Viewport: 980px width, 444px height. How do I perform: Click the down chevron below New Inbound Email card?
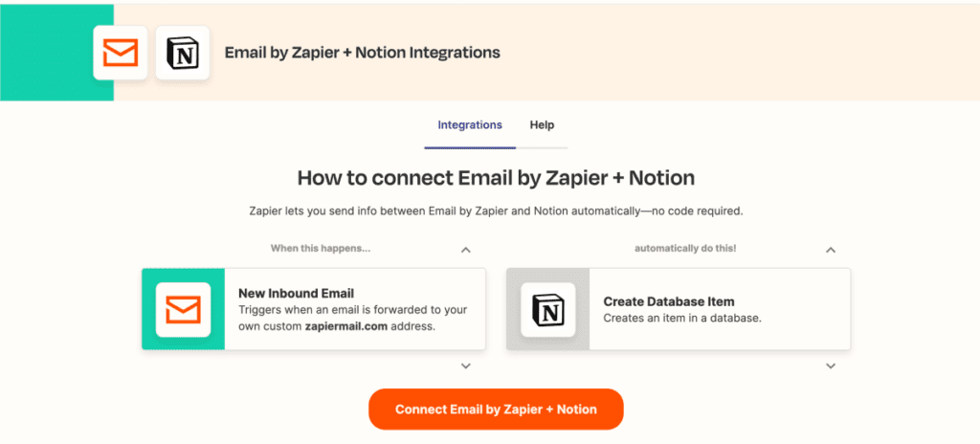pos(465,366)
